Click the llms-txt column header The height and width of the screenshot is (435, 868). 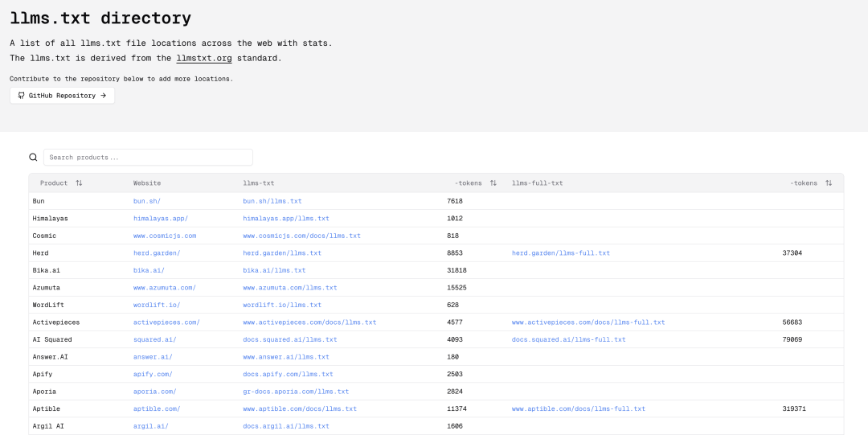pyautogui.click(x=259, y=183)
